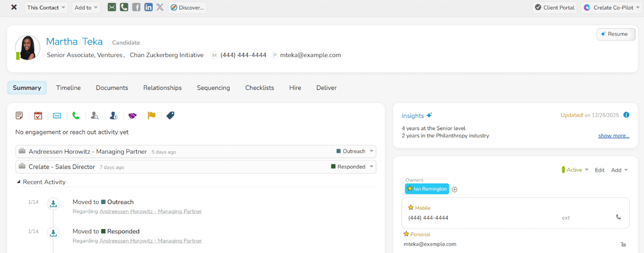This screenshot has height=253, width=644.
Task: Click the Martha Teka name heading
Action: (74, 42)
